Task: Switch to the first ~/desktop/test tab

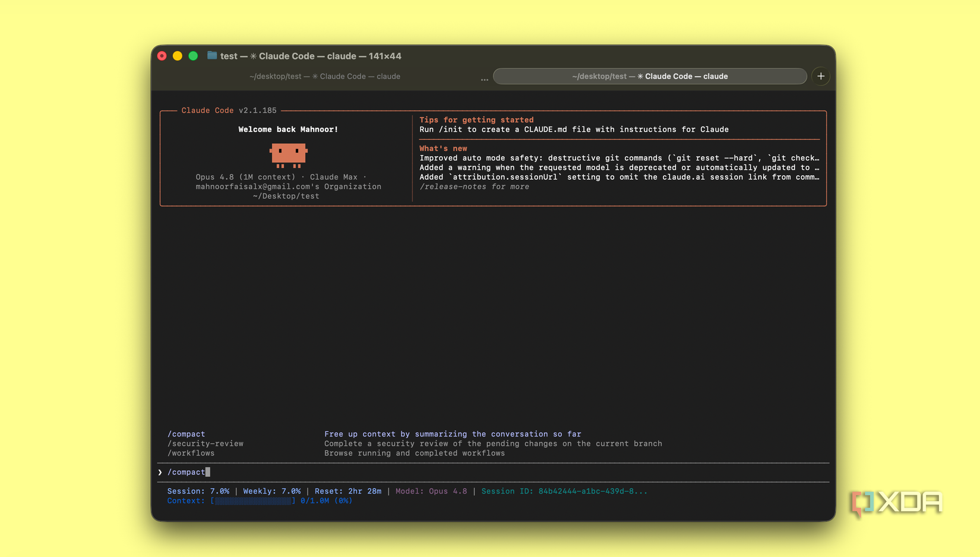Action: click(325, 76)
